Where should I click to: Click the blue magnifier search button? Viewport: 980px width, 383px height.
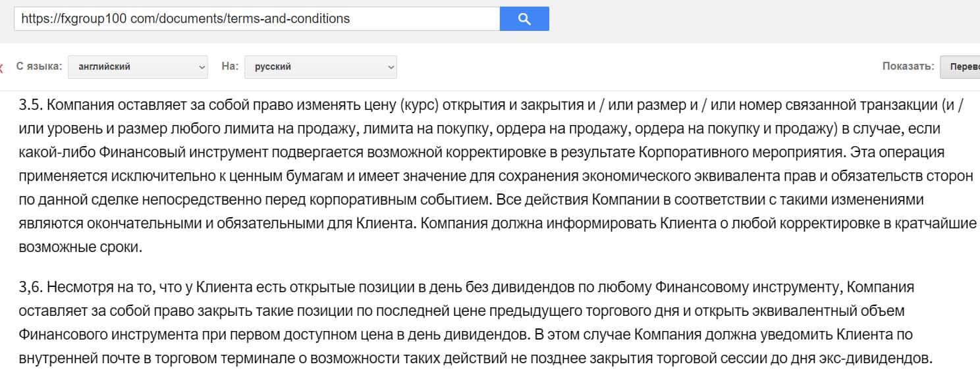click(524, 19)
